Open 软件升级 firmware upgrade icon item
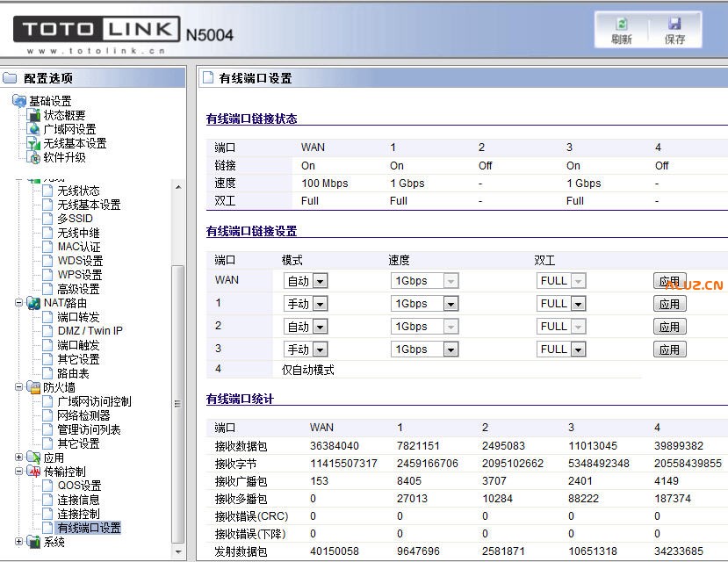 [x=33, y=157]
